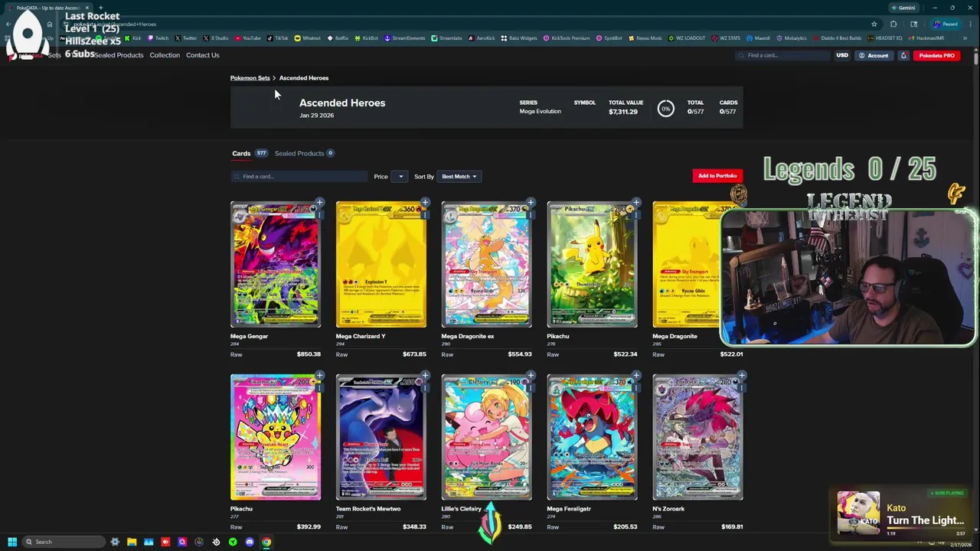This screenshot has height=551, width=980.
Task: Click total value $7,311.29
Action: point(623,112)
